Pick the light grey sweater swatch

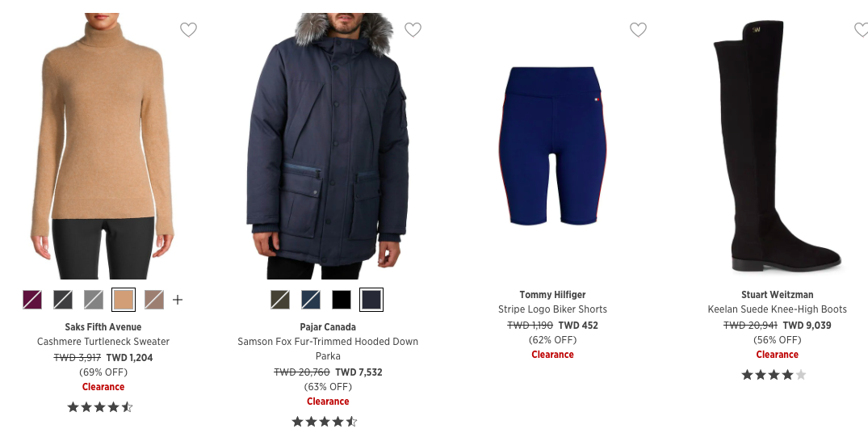pyautogui.click(x=93, y=300)
